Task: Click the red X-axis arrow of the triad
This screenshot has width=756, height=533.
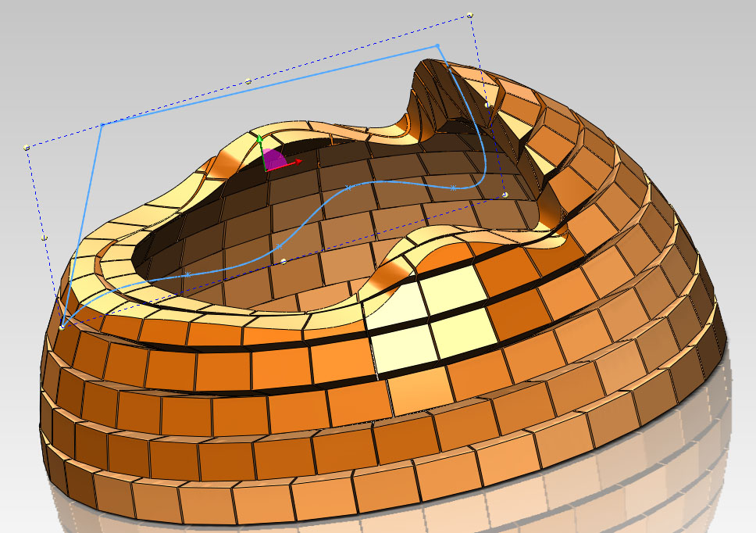Action: 297,163
